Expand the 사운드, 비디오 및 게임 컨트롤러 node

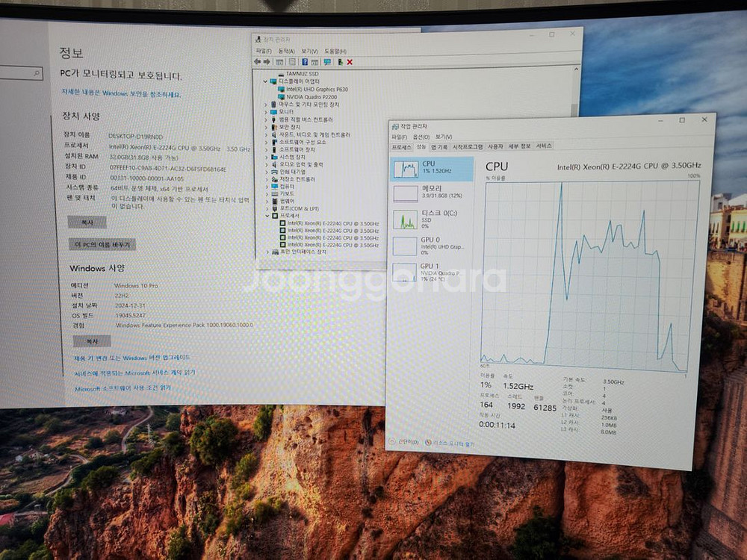[267, 134]
